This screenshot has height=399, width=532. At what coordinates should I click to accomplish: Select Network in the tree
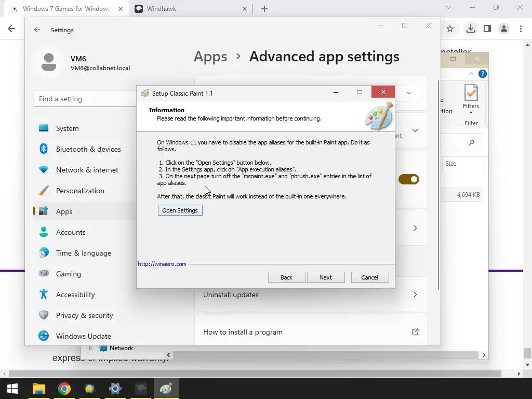pos(121,348)
